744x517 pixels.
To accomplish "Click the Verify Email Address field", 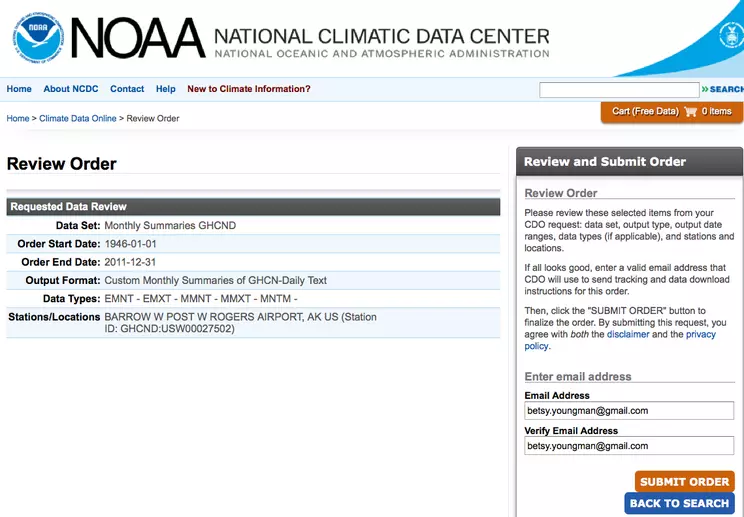I will coord(629,446).
